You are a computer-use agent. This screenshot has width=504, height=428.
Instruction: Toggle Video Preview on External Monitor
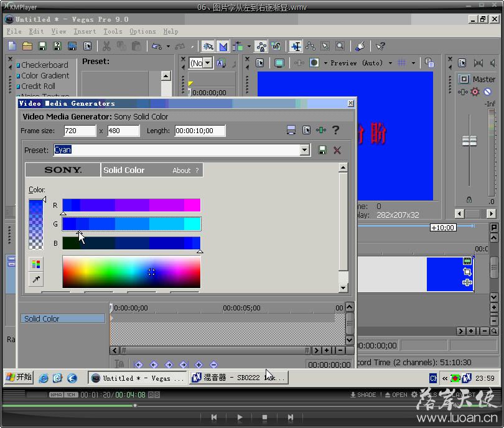[x=279, y=63]
